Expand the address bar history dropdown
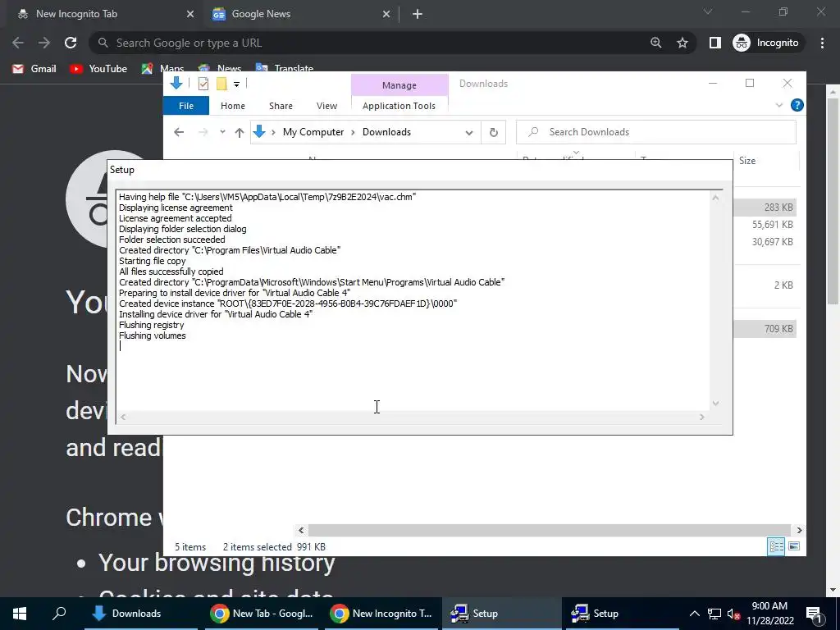The width and height of the screenshot is (840, 630). (468, 132)
